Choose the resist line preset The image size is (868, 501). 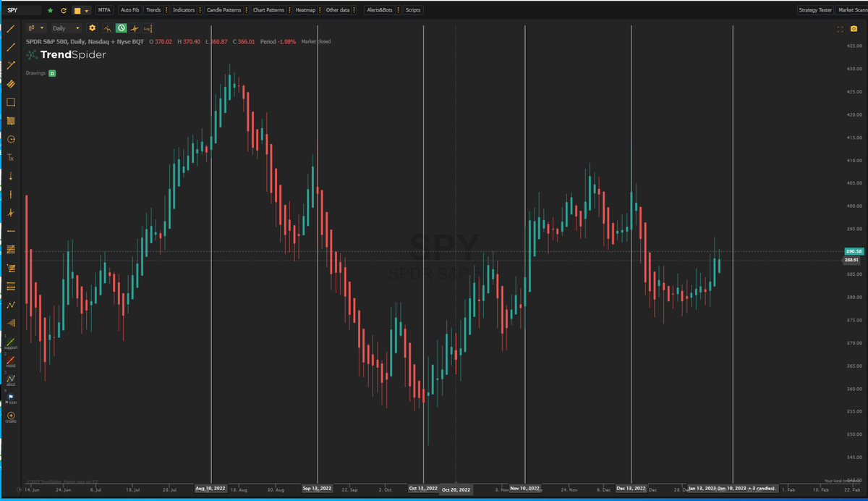[x=11, y=361]
